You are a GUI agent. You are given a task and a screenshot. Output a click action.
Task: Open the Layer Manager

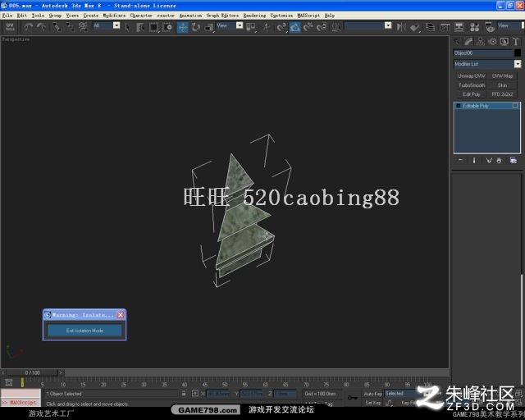pyautogui.click(x=430, y=27)
